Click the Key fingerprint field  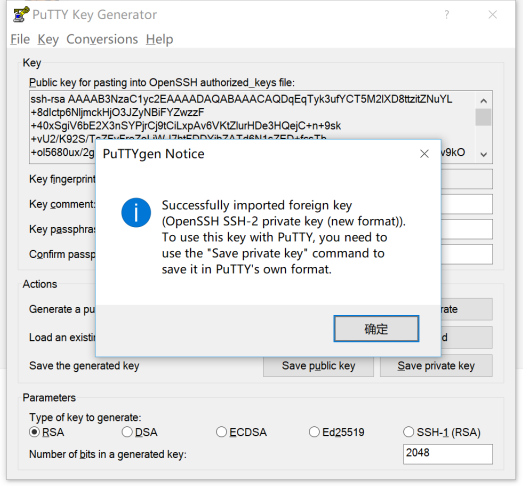(467, 179)
